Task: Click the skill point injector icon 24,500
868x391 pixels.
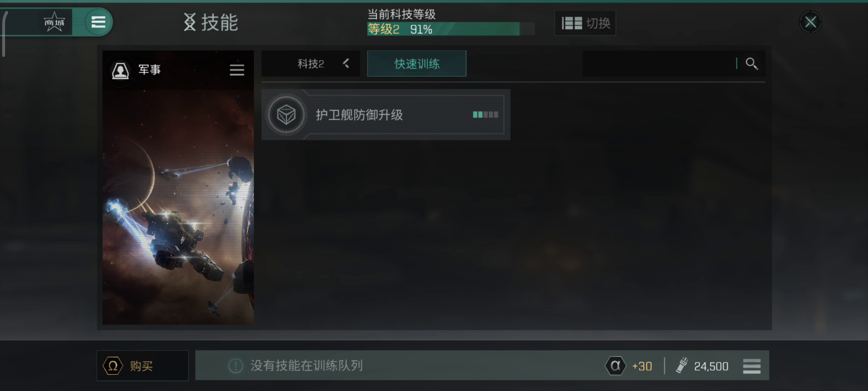Action: click(x=682, y=365)
